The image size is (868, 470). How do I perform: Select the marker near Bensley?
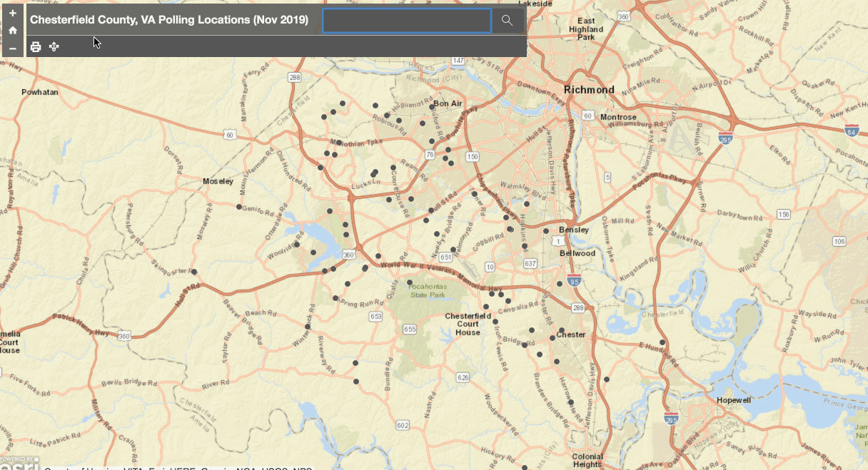547,232
